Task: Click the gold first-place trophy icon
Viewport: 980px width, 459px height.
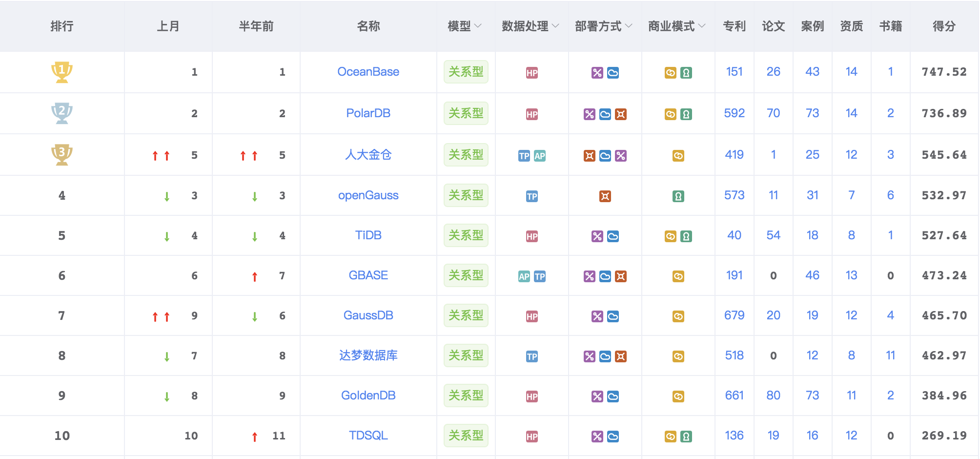Action: [x=62, y=72]
